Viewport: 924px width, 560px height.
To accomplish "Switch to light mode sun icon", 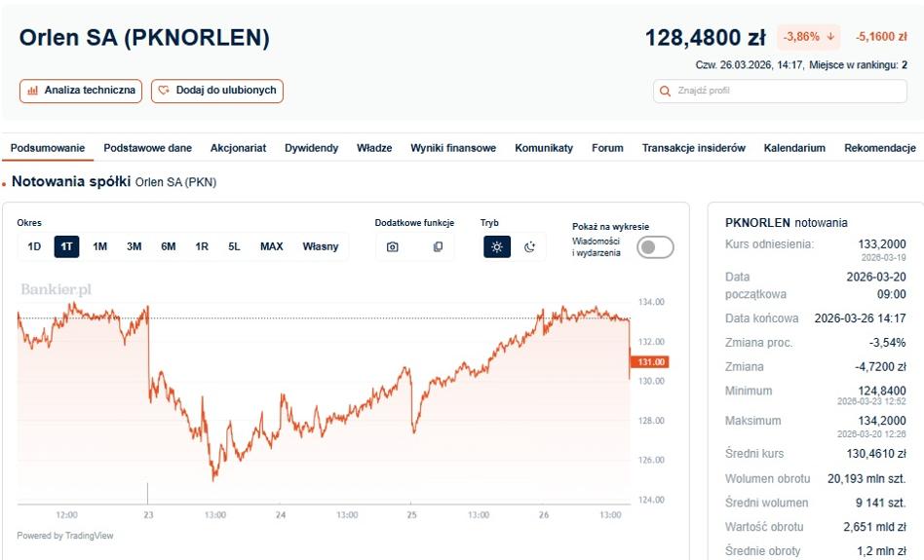I will coord(497,246).
